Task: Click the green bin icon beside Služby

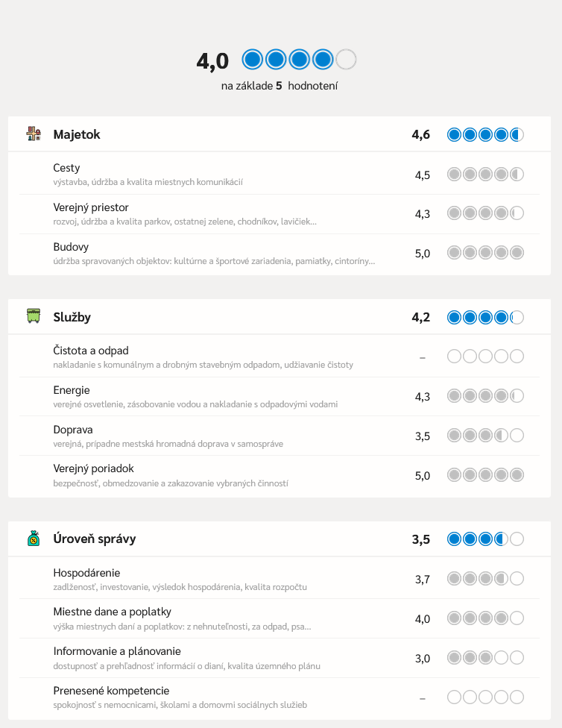Action: [x=34, y=316]
